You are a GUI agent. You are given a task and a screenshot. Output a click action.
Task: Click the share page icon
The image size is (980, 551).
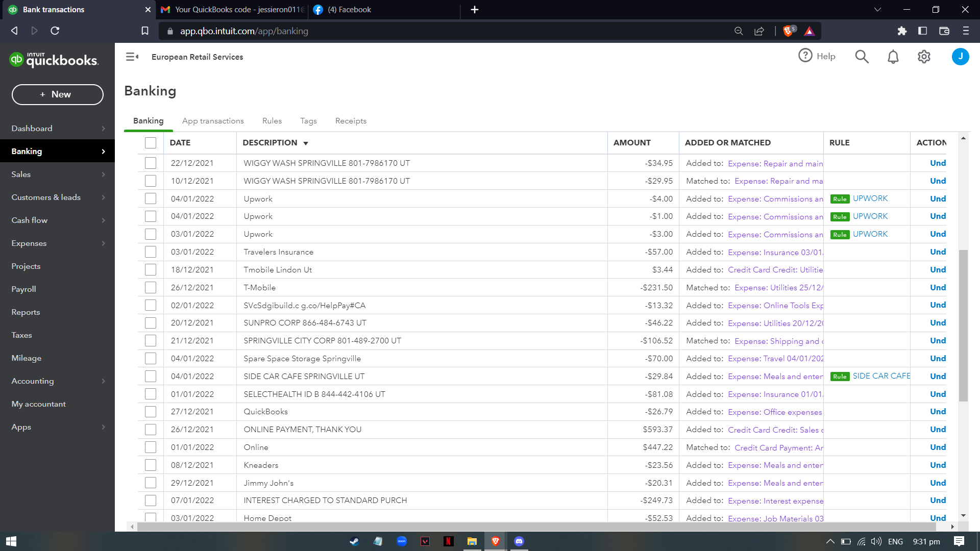759,31
